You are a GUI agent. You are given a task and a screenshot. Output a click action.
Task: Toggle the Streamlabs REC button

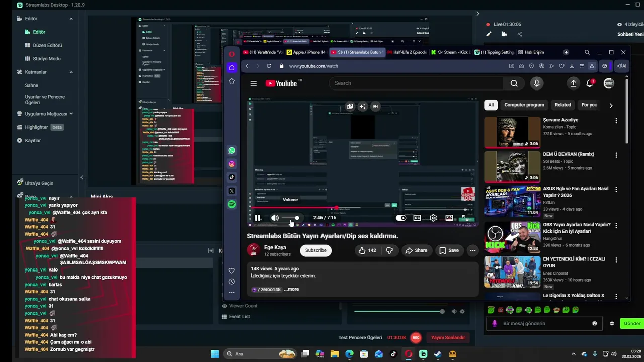pos(416,338)
